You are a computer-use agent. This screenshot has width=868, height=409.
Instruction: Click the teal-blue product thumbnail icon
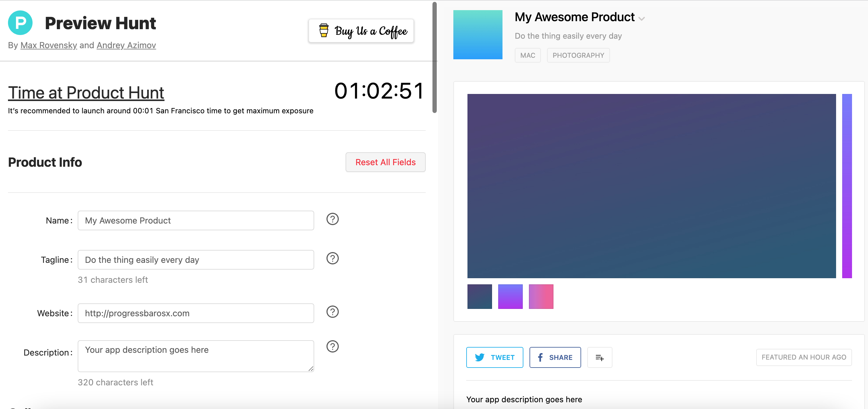point(478,35)
